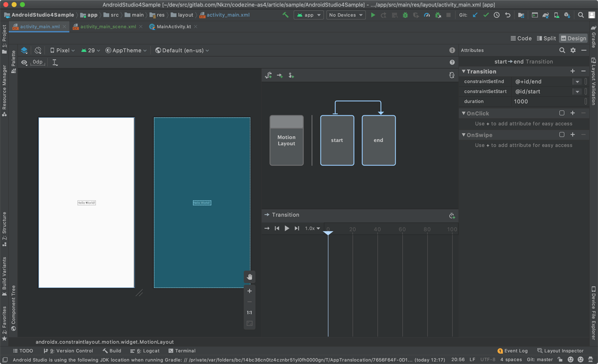Open the TODO tool window
Image resolution: width=598 pixels, height=364 pixels.
click(x=23, y=351)
